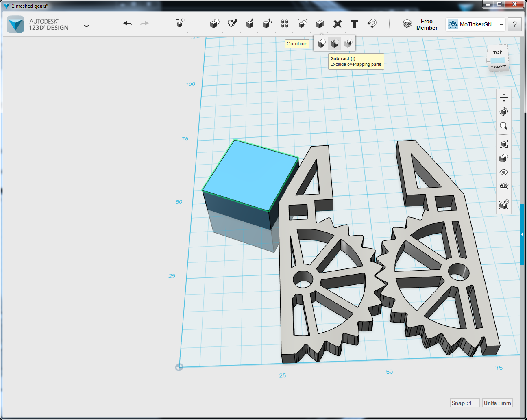Open the Combine tool menu
Viewport: 527px width, 420px height.
coord(320,24)
